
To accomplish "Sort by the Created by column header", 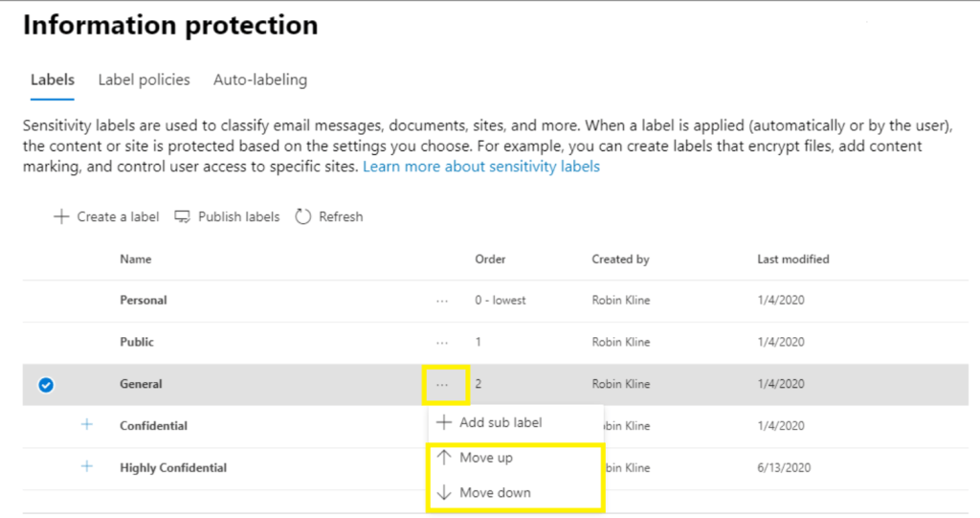I will click(620, 259).
